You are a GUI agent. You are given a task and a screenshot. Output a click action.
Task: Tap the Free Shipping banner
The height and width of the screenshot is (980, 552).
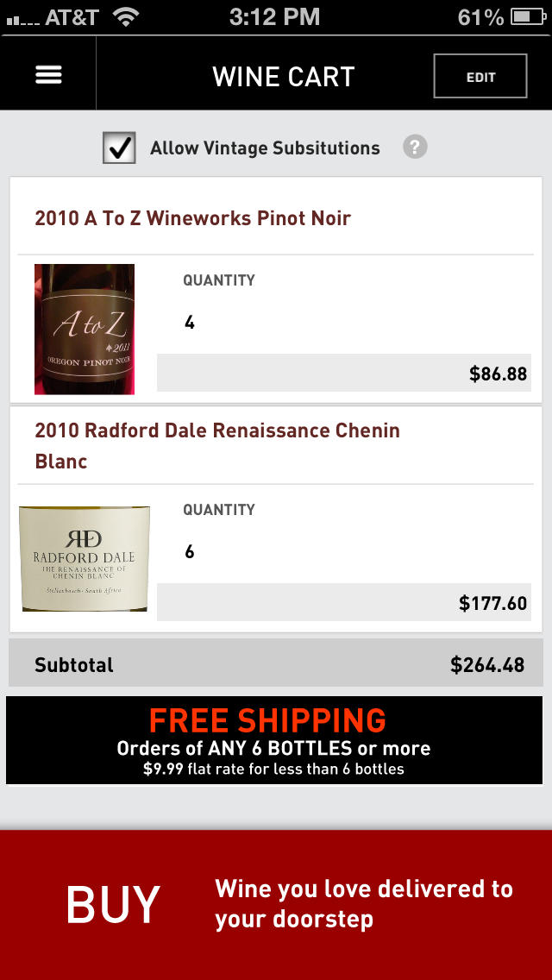274,741
